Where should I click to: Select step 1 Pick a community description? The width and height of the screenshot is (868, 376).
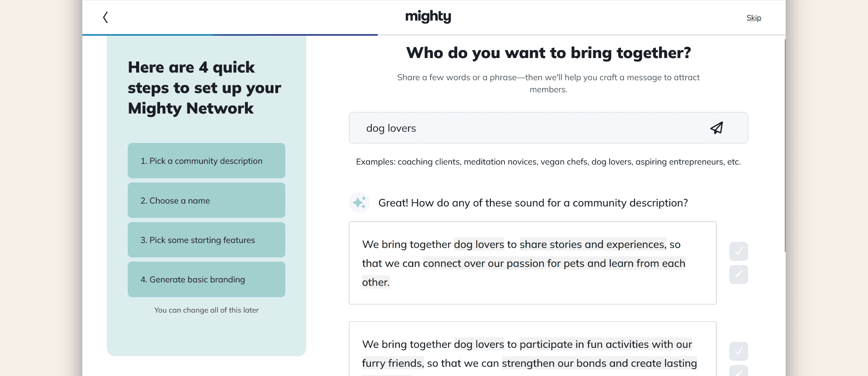206,161
